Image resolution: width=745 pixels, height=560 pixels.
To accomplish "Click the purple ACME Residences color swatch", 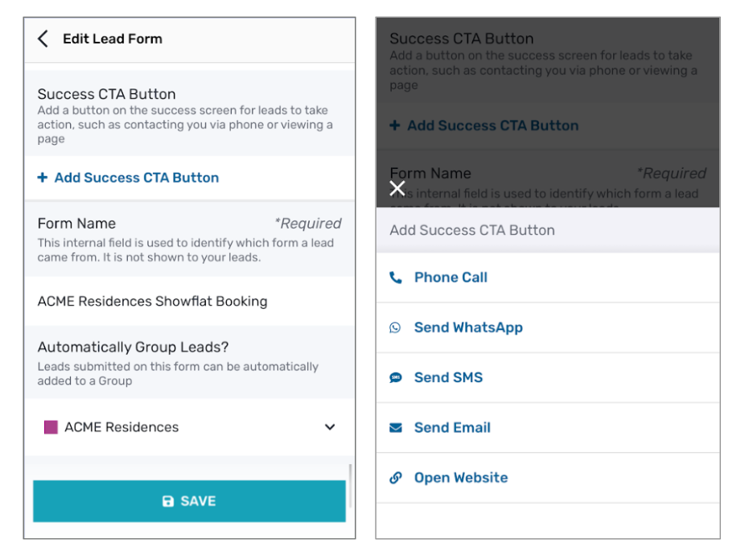I will [x=51, y=427].
